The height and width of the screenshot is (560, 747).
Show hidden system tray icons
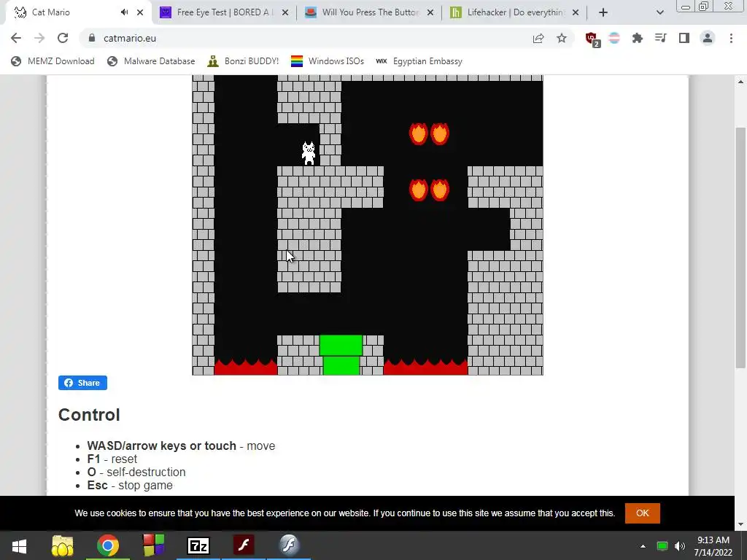[x=643, y=546]
